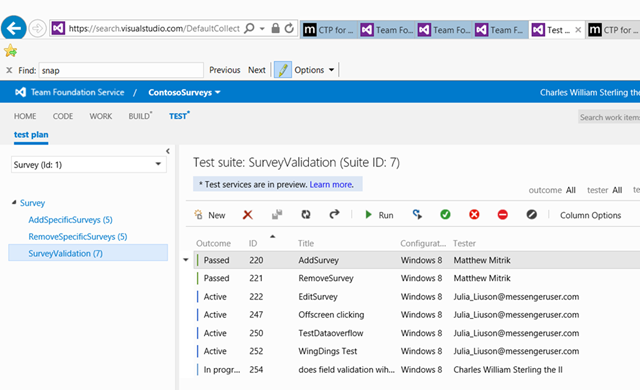
Task: Click browser refresh icon in address bar
Action: pos(289,28)
